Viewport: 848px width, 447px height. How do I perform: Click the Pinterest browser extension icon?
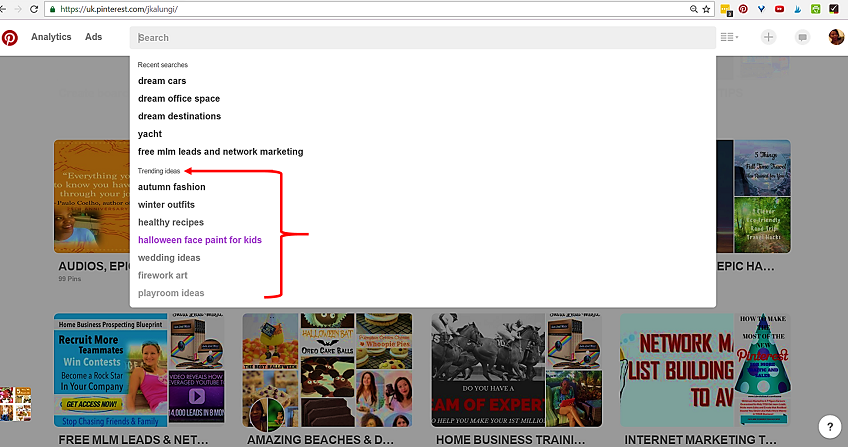(743, 9)
